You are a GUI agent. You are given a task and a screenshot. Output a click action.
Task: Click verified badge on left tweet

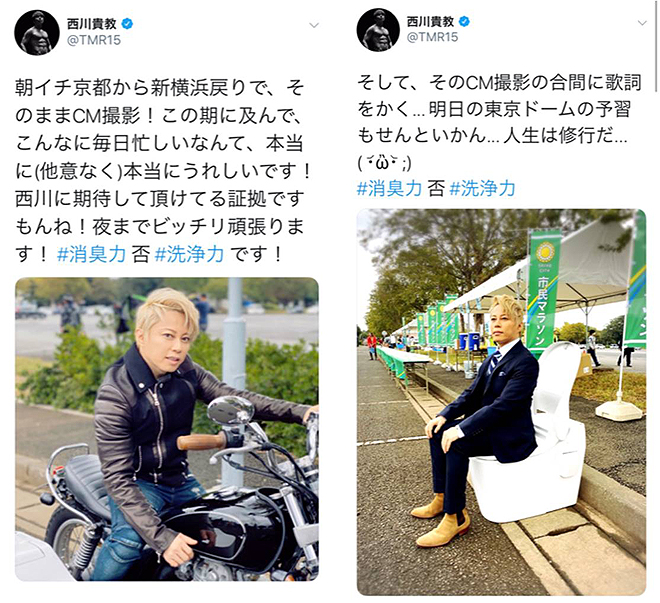point(127,24)
